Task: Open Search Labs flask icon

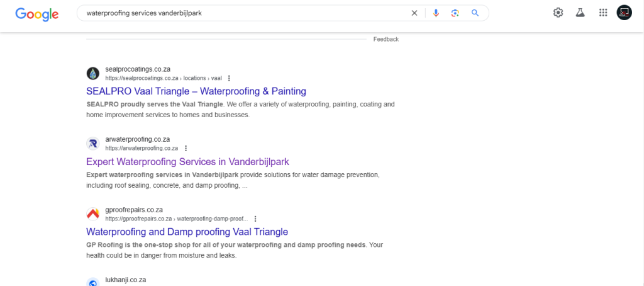Action: (x=580, y=13)
